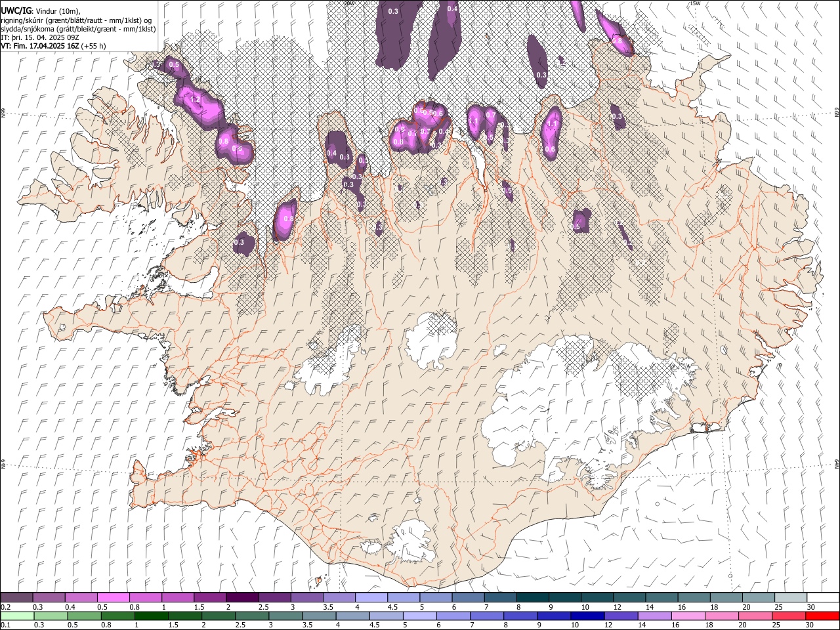Image resolution: width=840 pixels, height=630 pixels.
Task: Click the 'rigning/skúrir' legend description line
Action: (x=77, y=20)
